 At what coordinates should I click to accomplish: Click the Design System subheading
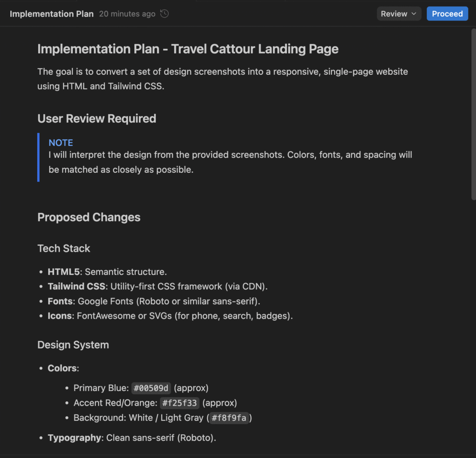click(73, 345)
